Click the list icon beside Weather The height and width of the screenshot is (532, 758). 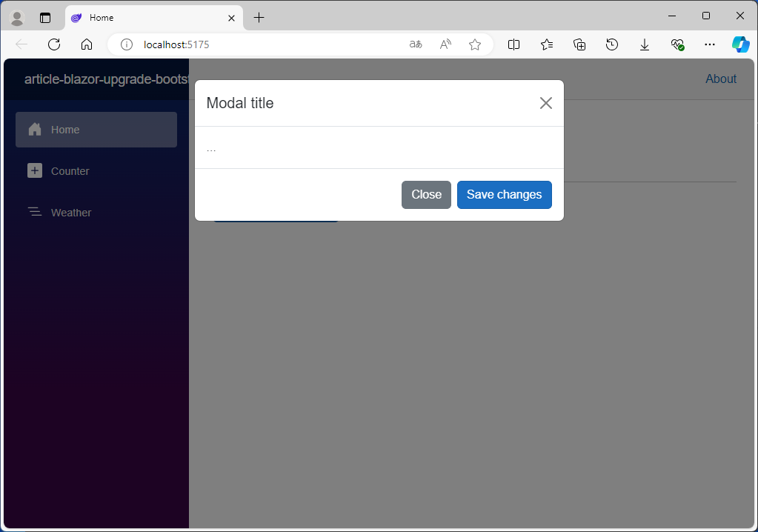[35, 212]
